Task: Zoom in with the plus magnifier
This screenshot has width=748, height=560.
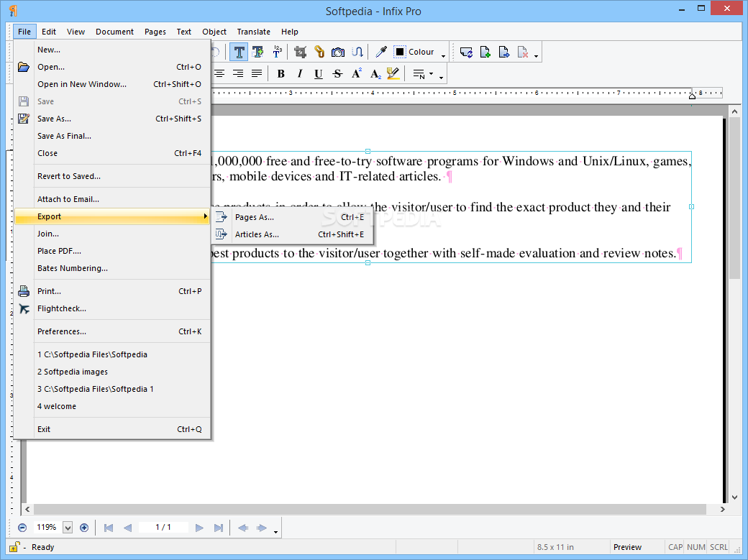Action: (84, 528)
